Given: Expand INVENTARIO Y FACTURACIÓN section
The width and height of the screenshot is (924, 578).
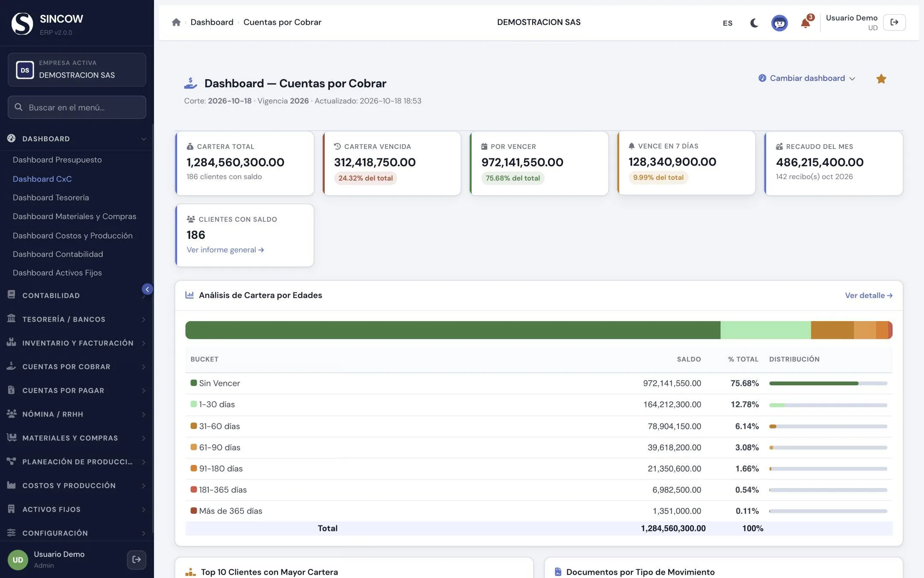Looking at the screenshot, I should click(x=77, y=343).
